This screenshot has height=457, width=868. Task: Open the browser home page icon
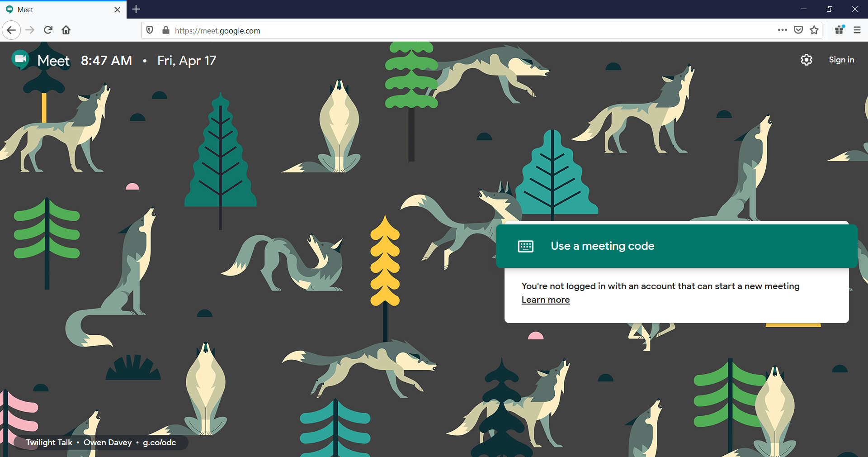tap(66, 30)
